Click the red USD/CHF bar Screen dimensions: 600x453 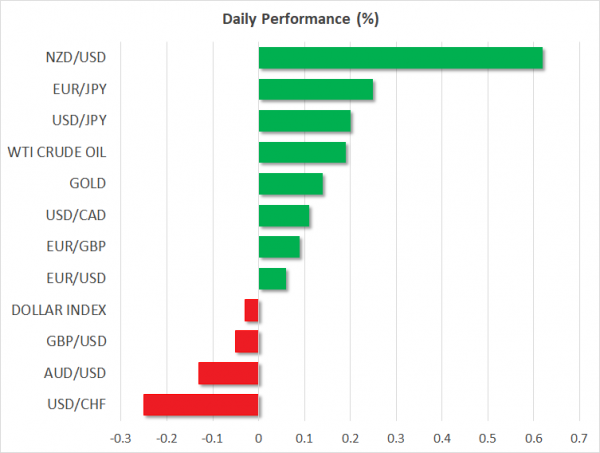pyautogui.click(x=200, y=404)
